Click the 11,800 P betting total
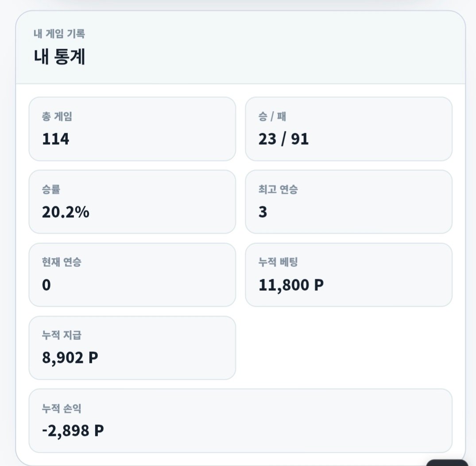This screenshot has width=476, height=466. 291,285
